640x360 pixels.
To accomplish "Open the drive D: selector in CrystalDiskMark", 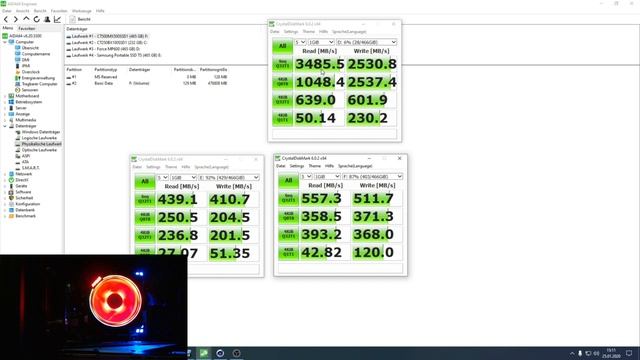I will click(366, 42).
